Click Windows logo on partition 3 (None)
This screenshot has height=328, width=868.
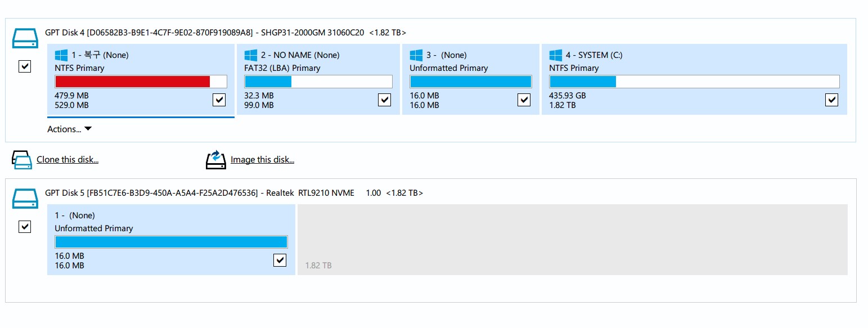416,55
